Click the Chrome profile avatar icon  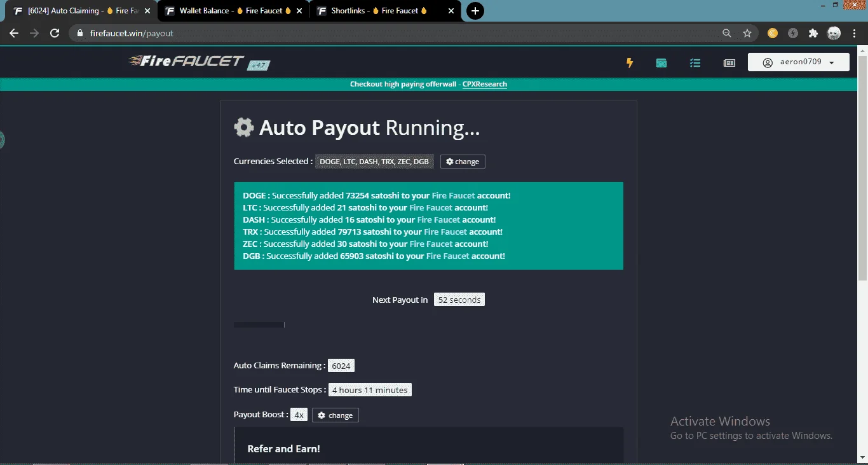[x=834, y=33]
